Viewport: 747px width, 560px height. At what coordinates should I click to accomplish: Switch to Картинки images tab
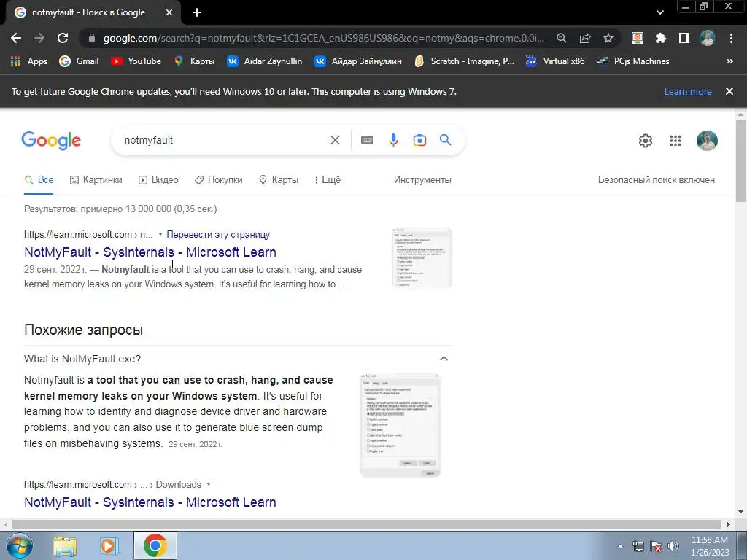point(96,180)
